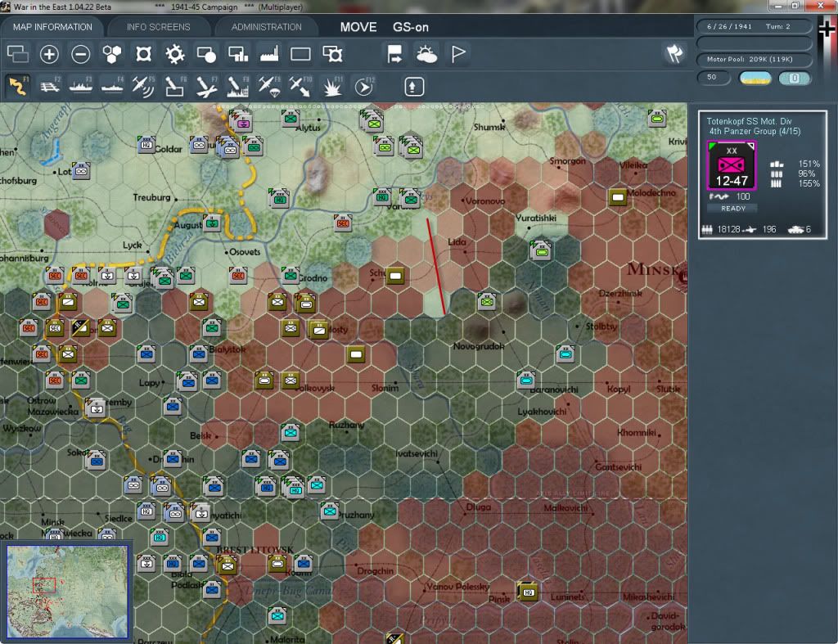838x644 pixels.
Task: Click the Soviet unit counter at Molodechno
Action: [617, 198]
